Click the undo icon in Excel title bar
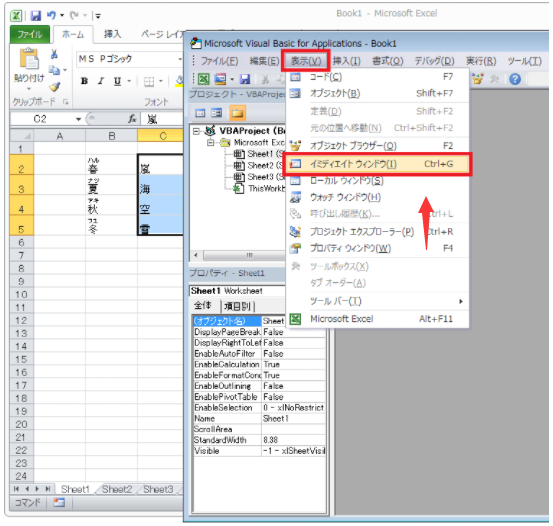 coord(51,16)
